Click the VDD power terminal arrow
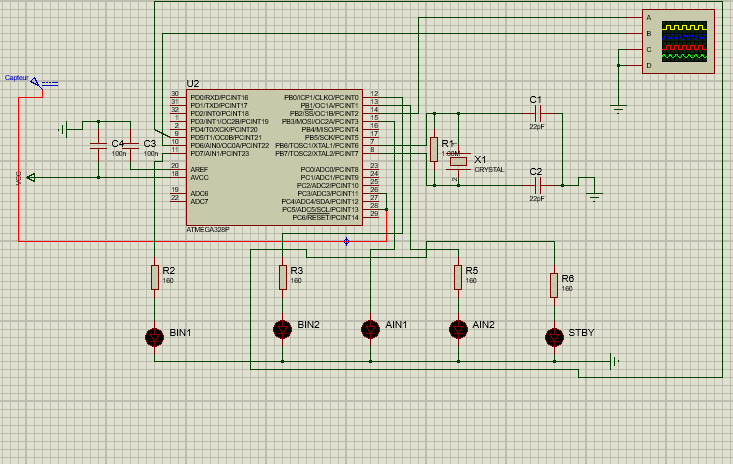Image resolution: width=733 pixels, height=464 pixels. (x=30, y=177)
